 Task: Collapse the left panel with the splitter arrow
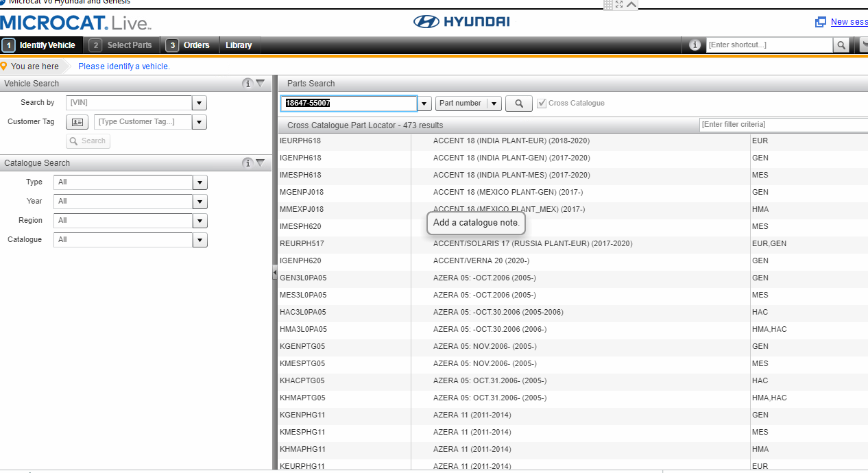(x=275, y=274)
